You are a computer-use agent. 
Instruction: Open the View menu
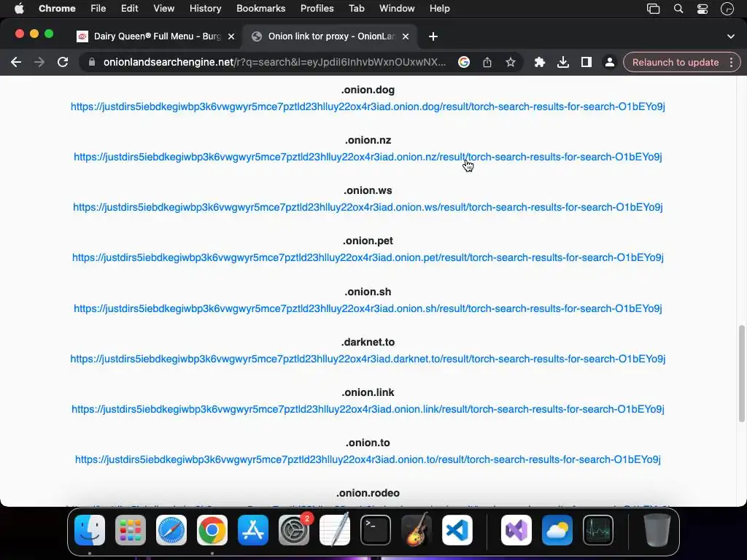[164, 9]
